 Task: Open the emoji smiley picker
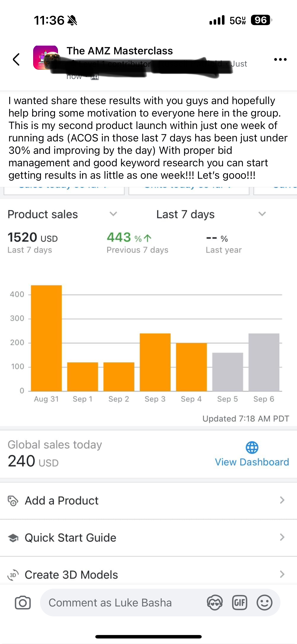point(265,603)
